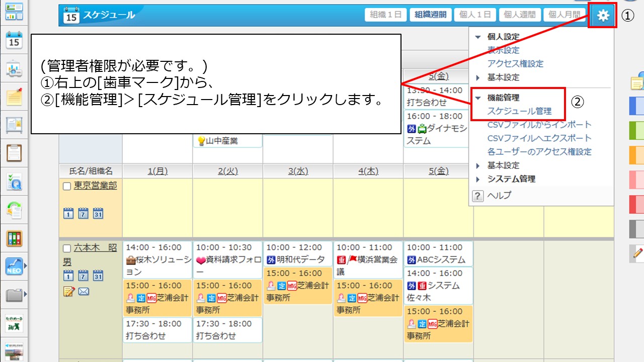Click the ヘルプ question mark icon
Screen dimensions: 644x362
[x=477, y=196]
